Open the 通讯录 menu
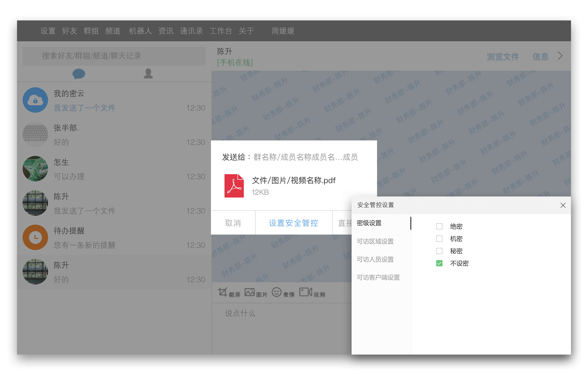Image resolution: width=588 pixels, height=375 pixels. click(x=191, y=31)
